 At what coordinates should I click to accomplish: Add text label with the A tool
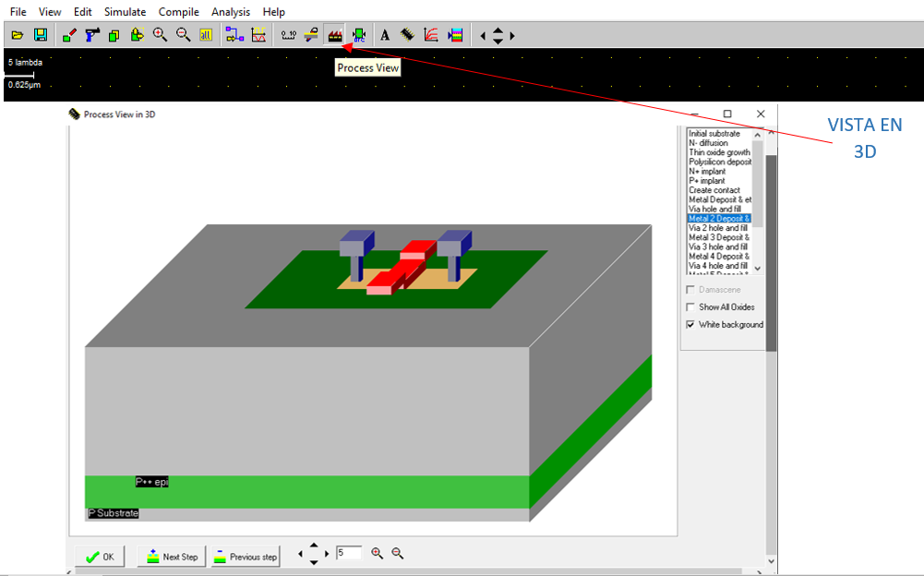385,35
